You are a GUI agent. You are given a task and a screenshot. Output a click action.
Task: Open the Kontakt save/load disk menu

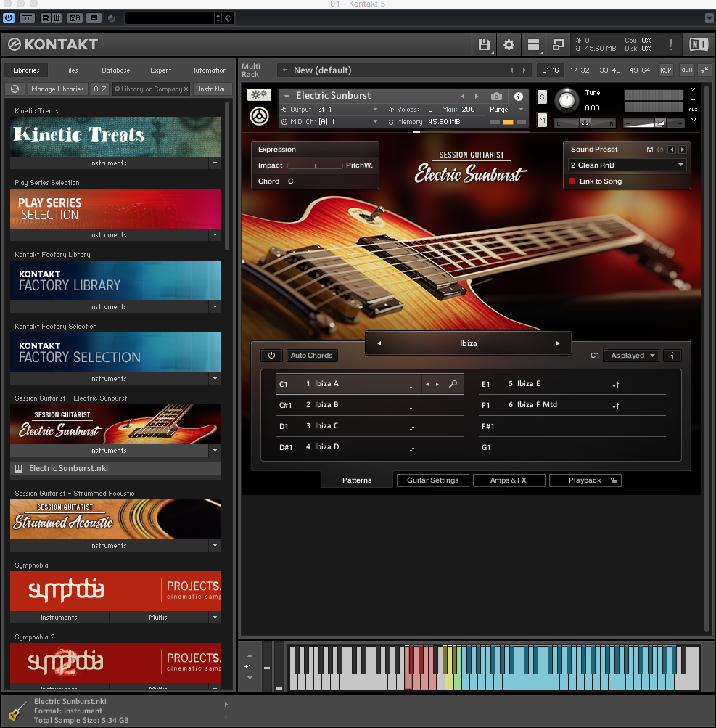click(484, 44)
